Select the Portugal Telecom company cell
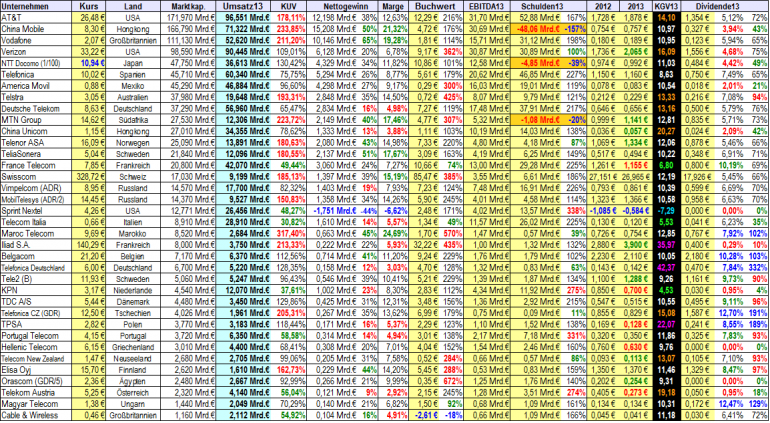This screenshot has width=770, height=423. [36, 336]
